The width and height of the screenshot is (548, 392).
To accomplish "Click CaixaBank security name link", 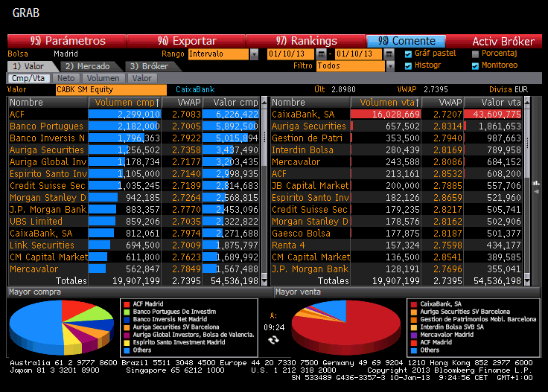I will click(195, 90).
